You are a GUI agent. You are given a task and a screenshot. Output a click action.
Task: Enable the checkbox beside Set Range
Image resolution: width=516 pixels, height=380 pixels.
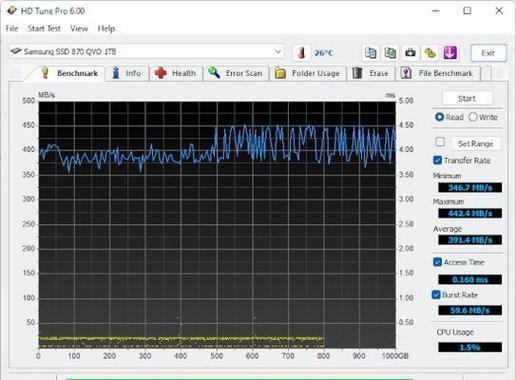pos(440,142)
